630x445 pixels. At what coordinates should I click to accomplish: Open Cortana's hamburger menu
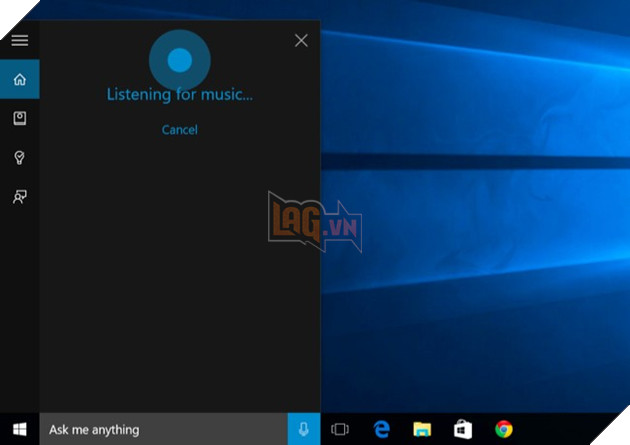(x=19, y=41)
